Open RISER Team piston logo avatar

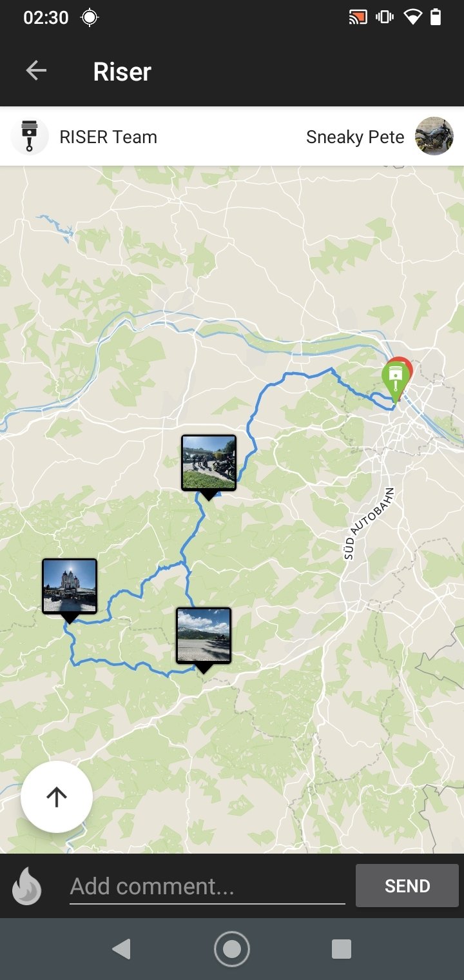[x=30, y=137]
